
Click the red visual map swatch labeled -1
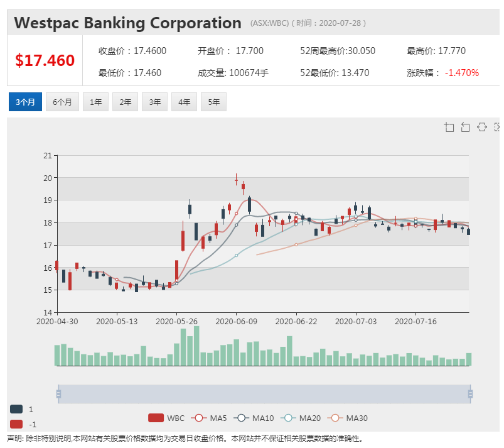(16, 424)
